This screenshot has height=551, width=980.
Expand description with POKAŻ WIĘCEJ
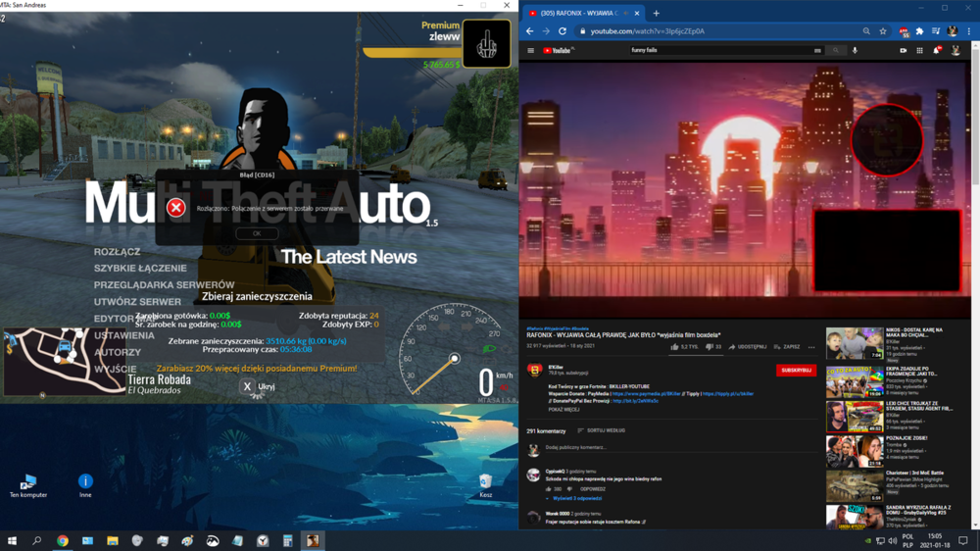tap(563, 410)
